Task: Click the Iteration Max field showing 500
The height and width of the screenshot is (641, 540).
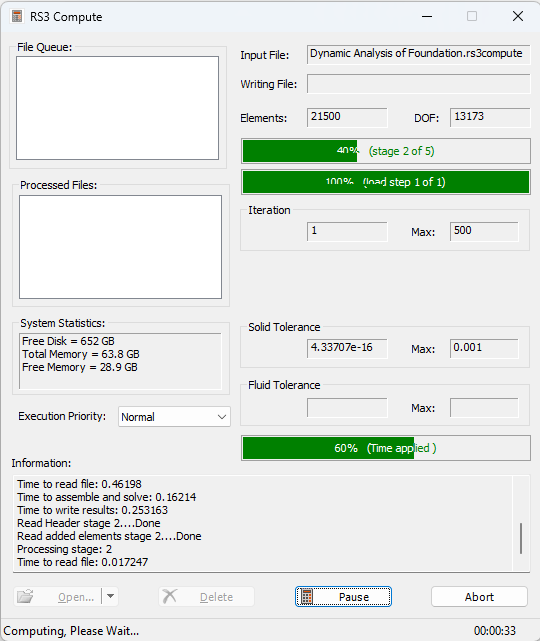Action: (x=484, y=232)
